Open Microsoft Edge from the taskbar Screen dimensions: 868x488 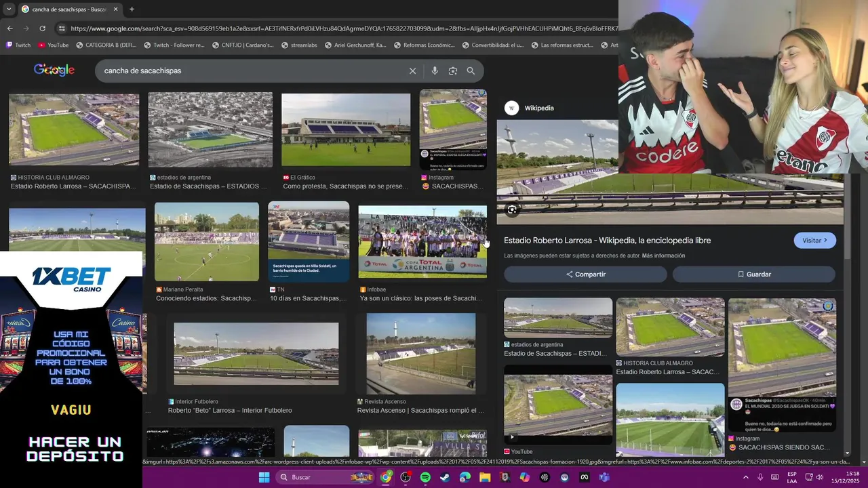click(465, 477)
